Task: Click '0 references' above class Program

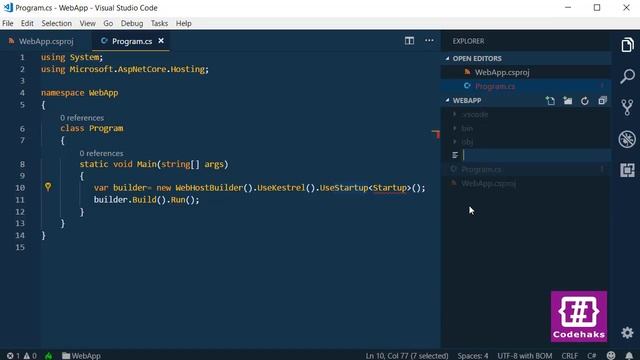Action: (82, 118)
